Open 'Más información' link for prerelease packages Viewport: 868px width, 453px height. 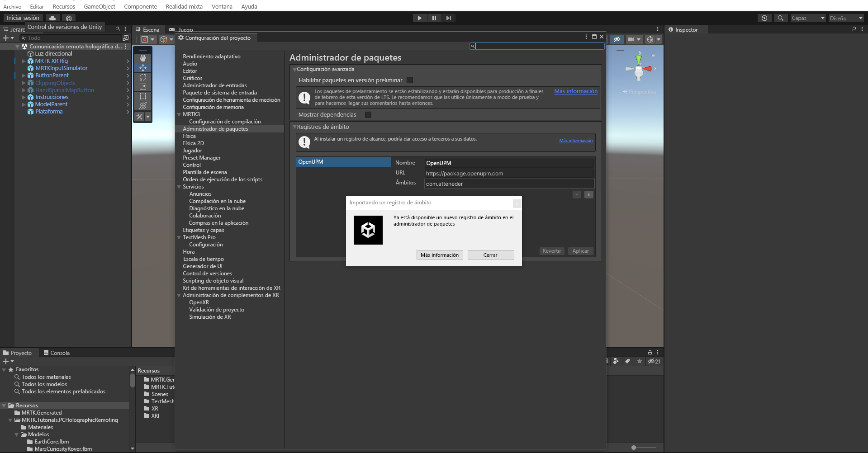(576, 91)
